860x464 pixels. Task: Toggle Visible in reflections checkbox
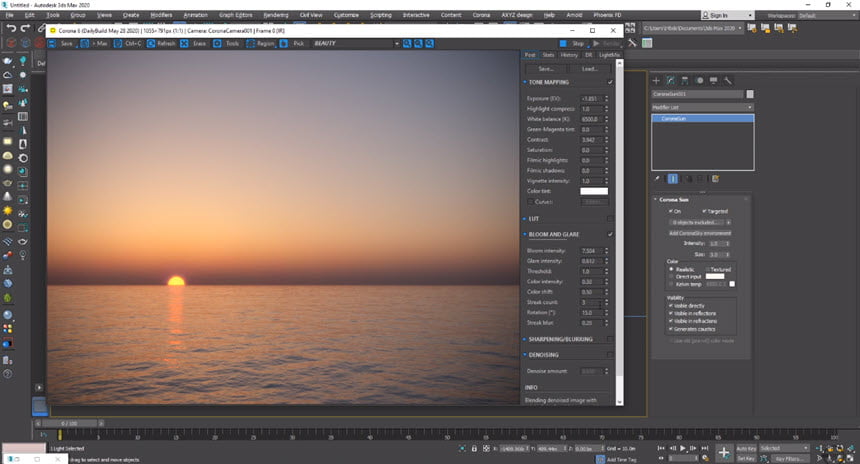(x=671, y=313)
